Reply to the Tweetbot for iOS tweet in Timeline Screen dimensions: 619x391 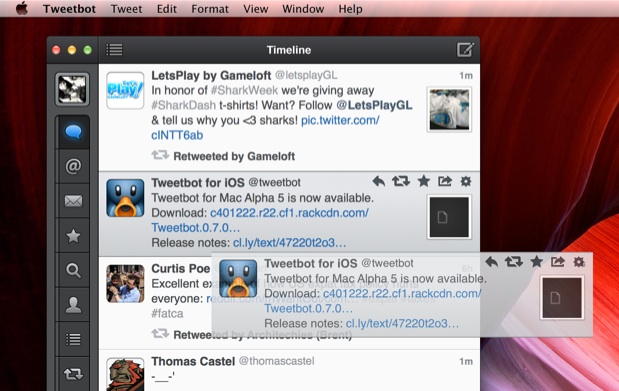(x=379, y=181)
